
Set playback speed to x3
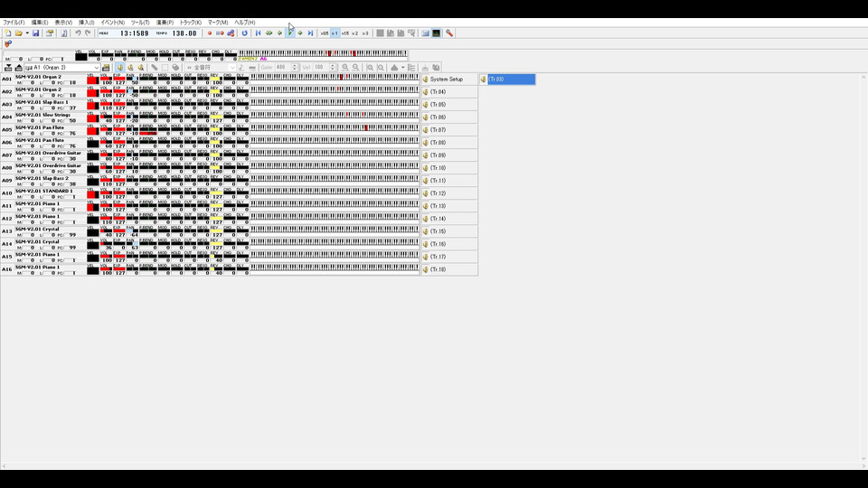[x=364, y=33]
